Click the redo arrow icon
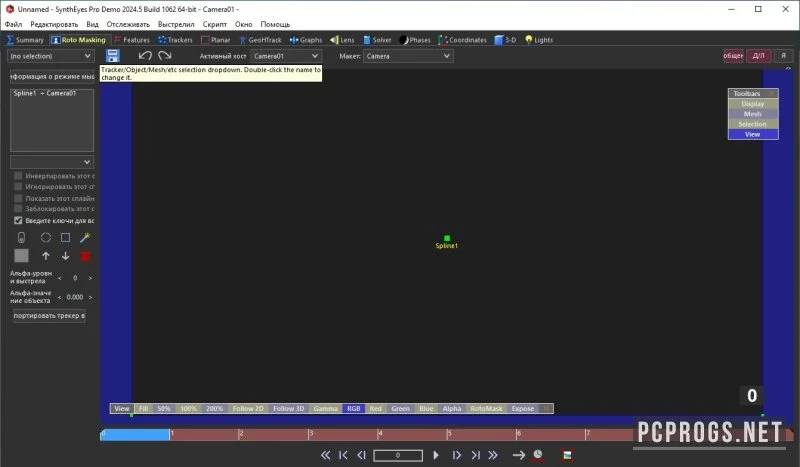The width and height of the screenshot is (800, 467). pos(164,56)
